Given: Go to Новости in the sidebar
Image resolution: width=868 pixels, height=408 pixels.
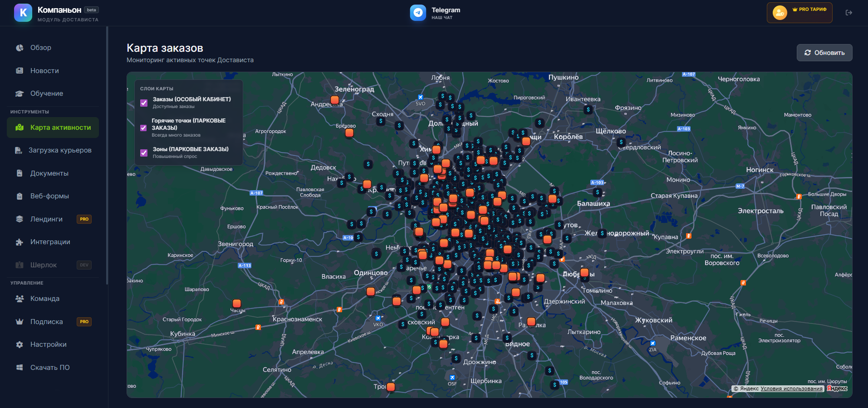Looking at the screenshot, I should [44, 71].
